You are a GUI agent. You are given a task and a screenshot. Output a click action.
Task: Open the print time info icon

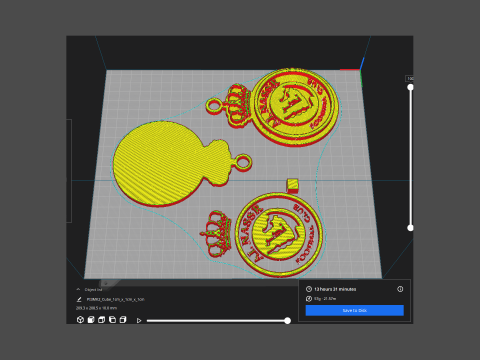point(400,289)
